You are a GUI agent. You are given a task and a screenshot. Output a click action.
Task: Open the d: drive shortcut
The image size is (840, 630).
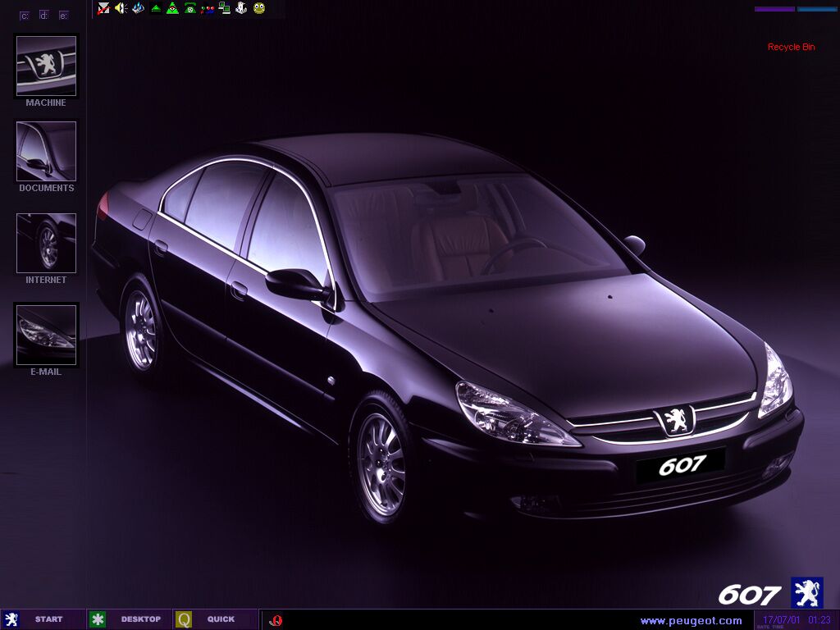[x=44, y=15]
